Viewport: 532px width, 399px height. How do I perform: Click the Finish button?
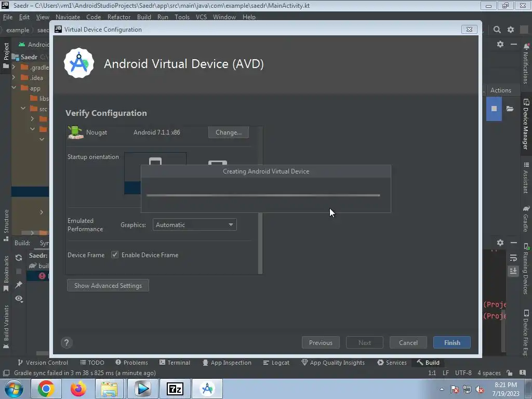click(x=452, y=343)
